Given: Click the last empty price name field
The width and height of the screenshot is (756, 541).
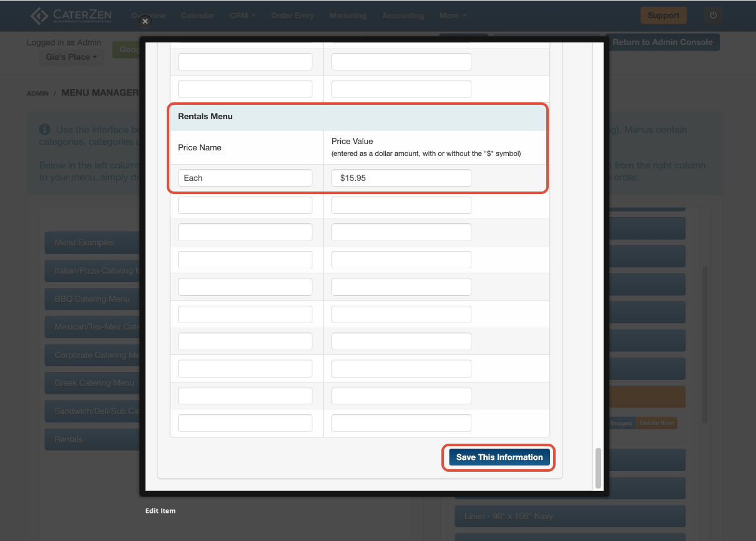Looking at the screenshot, I should [245, 423].
